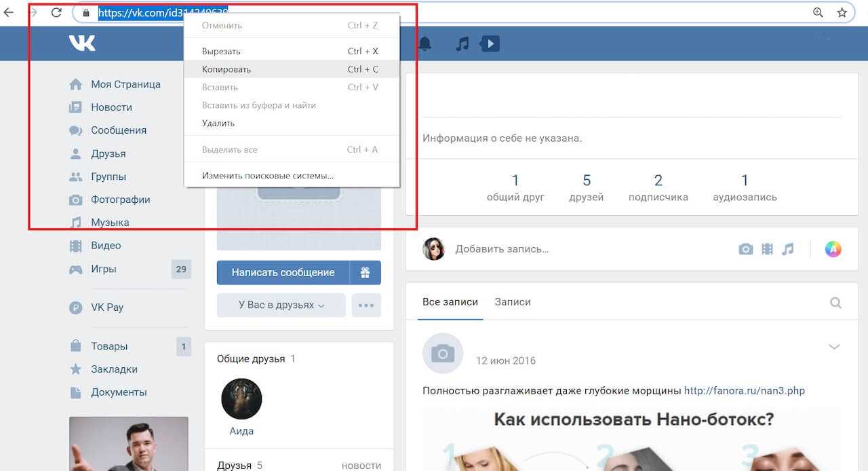868x471 pixels.
Task: Expand the post options chevron
Action: pos(834,347)
